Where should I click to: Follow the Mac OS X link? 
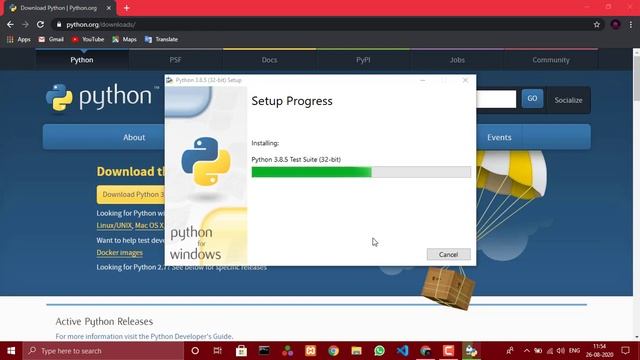[x=149, y=225]
